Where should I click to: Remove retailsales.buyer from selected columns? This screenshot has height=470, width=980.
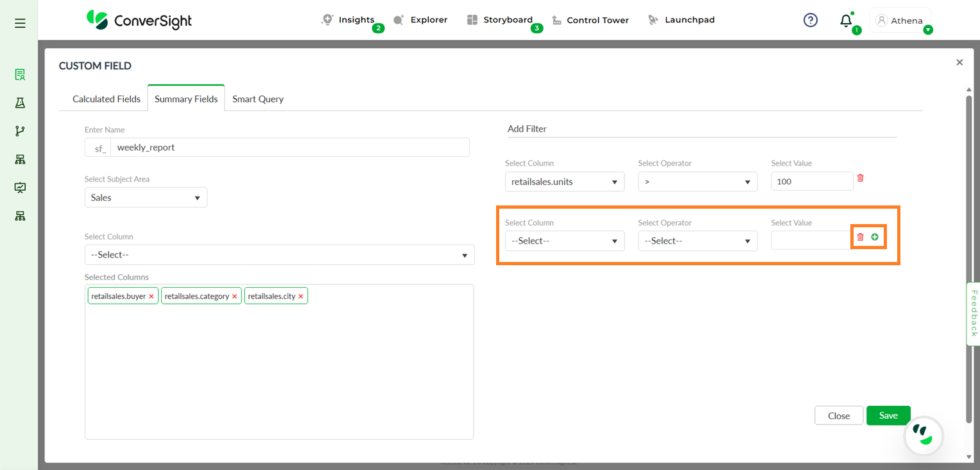pyautogui.click(x=151, y=297)
